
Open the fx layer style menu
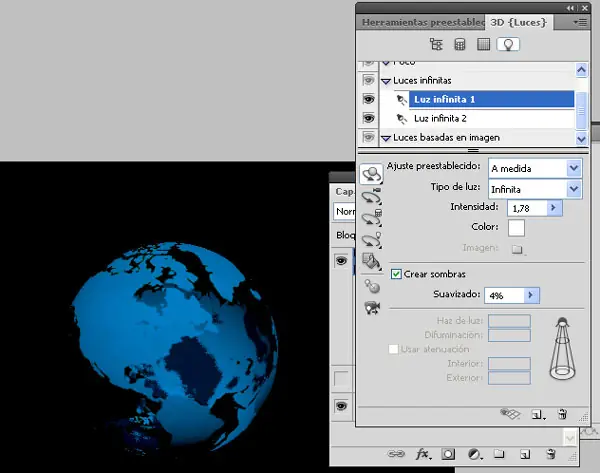point(423,454)
